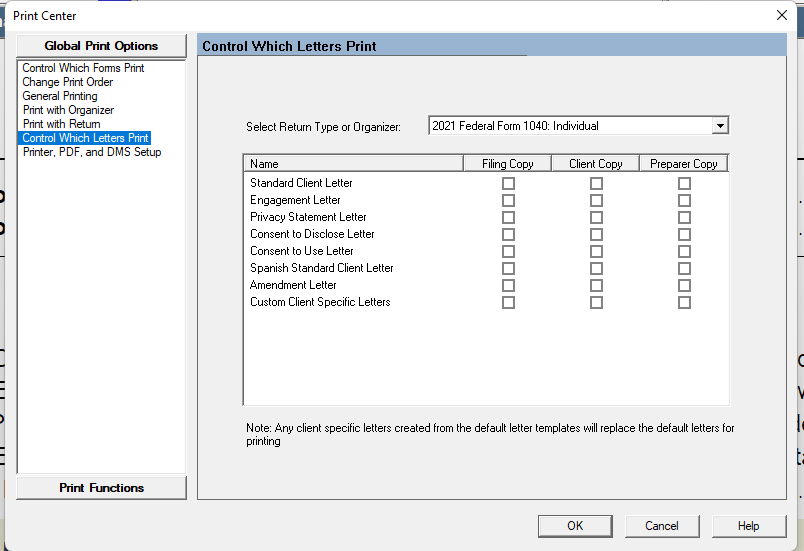Viewport: 804px width, 551px height.
Task: Enable Client Copy for Engagement Letter
Action: [x=596, y=201]
